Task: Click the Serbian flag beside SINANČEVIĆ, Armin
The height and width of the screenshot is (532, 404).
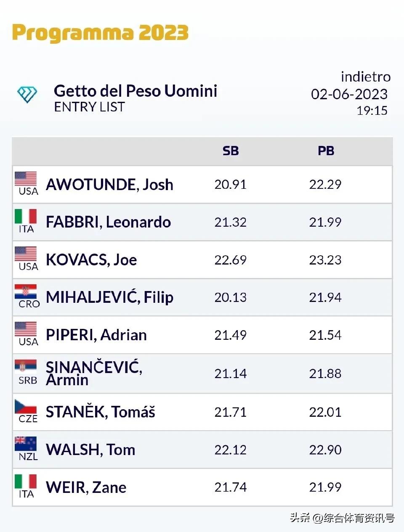Action: [x=26, y=367]
